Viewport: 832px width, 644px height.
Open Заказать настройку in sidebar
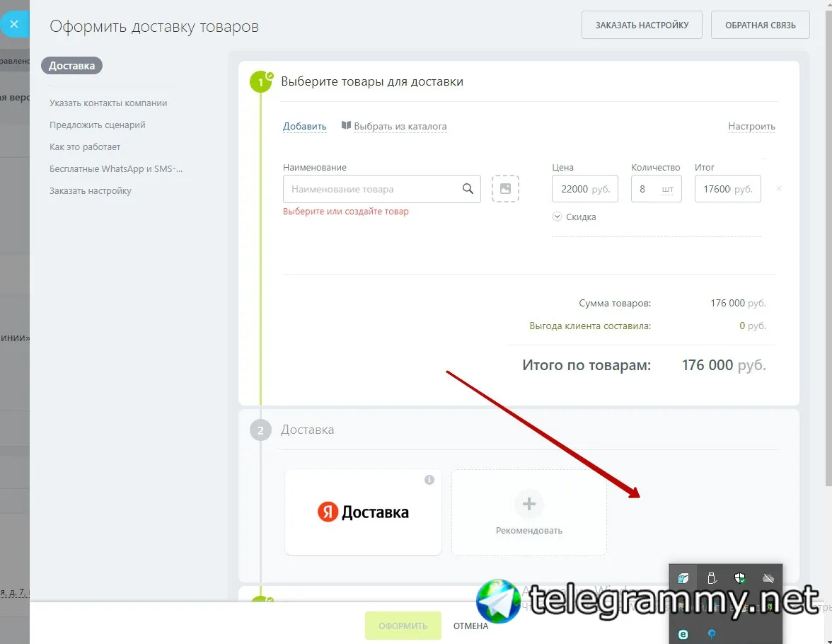91,190
